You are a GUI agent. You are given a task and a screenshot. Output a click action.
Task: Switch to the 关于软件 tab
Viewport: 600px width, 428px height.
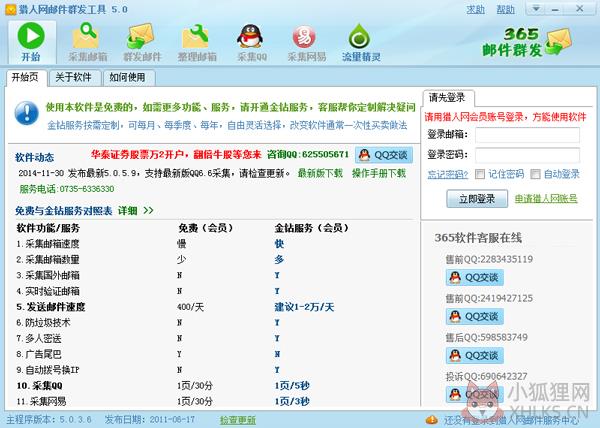click(x=73, y=78)
